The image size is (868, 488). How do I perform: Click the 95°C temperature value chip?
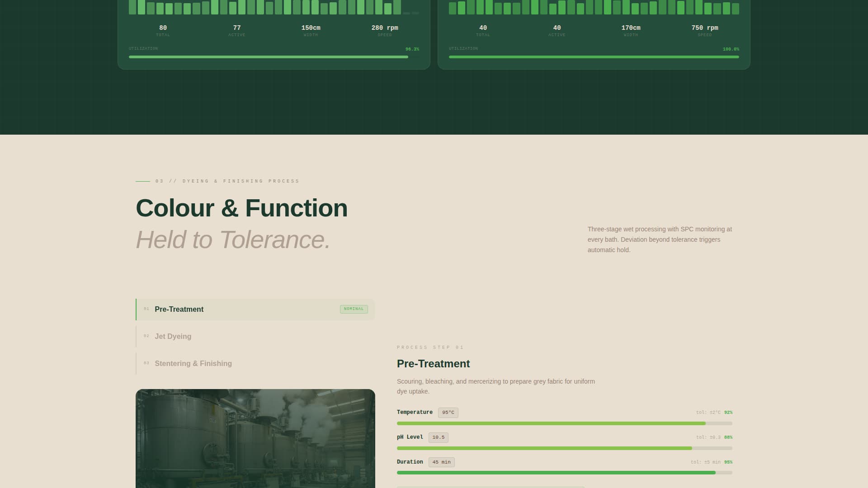448,412
